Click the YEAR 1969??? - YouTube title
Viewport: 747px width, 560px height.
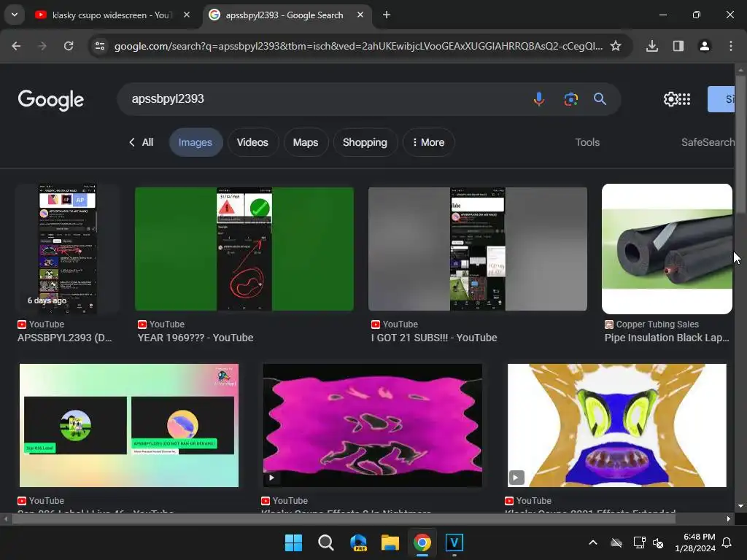pyautogui.click(x=196, y=338)
